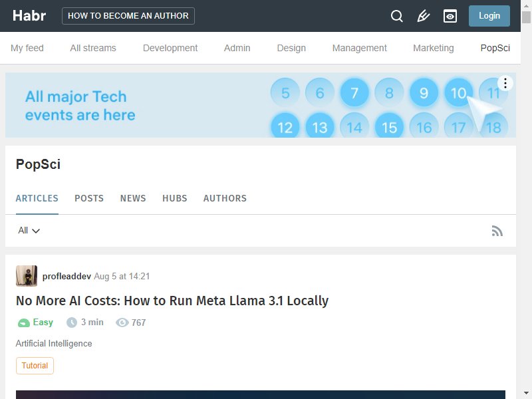Screen dimensions: 532x399
Task: Switch to the Articles tab
Action: click(x=37, y=198)
